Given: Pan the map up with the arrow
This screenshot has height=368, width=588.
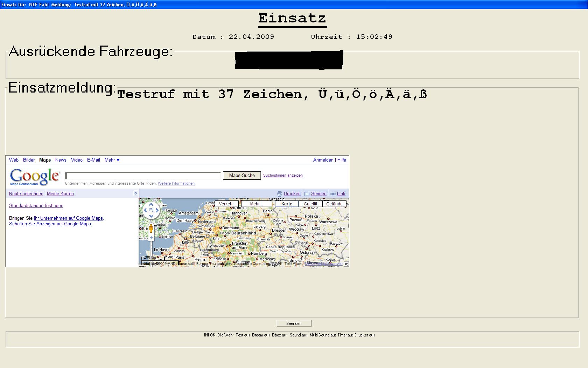Looking at the screenshot, I should click(x=151, y=204).
